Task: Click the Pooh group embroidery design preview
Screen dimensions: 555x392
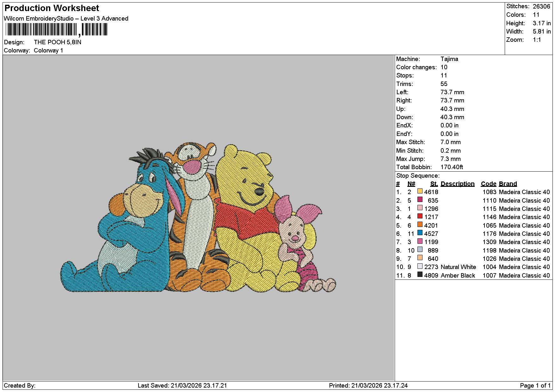Action: pos(198,217)
